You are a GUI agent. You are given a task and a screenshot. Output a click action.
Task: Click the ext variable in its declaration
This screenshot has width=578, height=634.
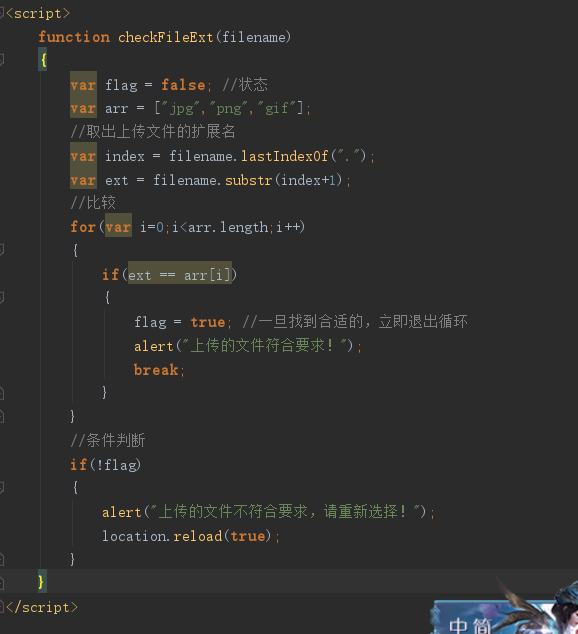[116, 180]
